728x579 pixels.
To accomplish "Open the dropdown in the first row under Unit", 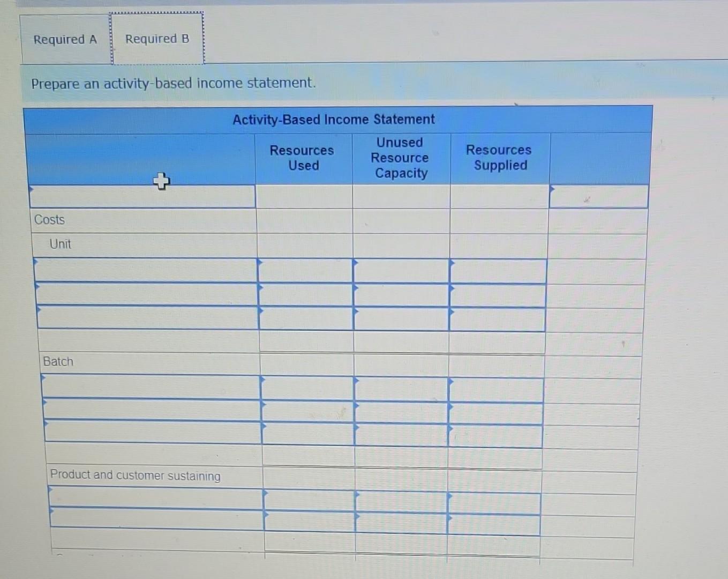I will tap(145, 271).
